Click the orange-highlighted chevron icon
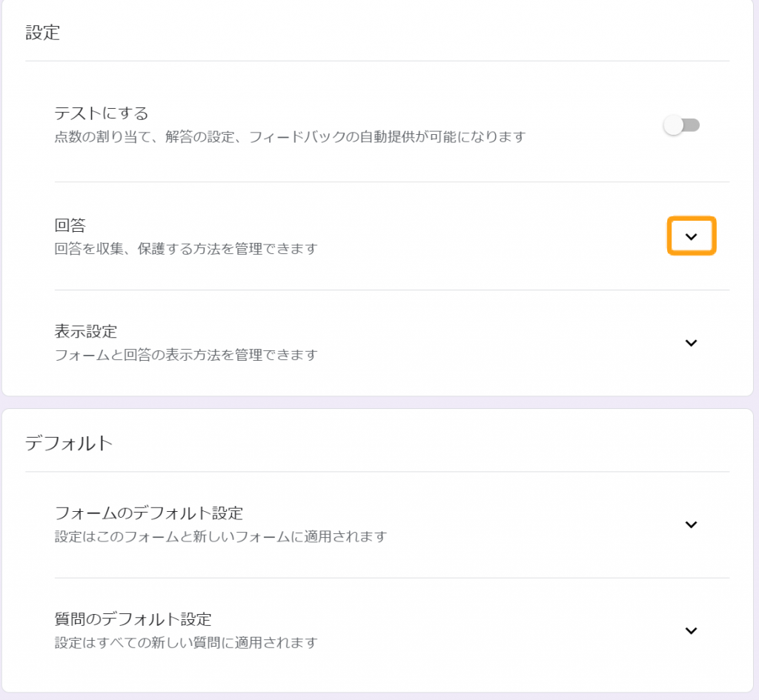The height and width of the screenshot is (700, 759). click(x=692, y=235)
